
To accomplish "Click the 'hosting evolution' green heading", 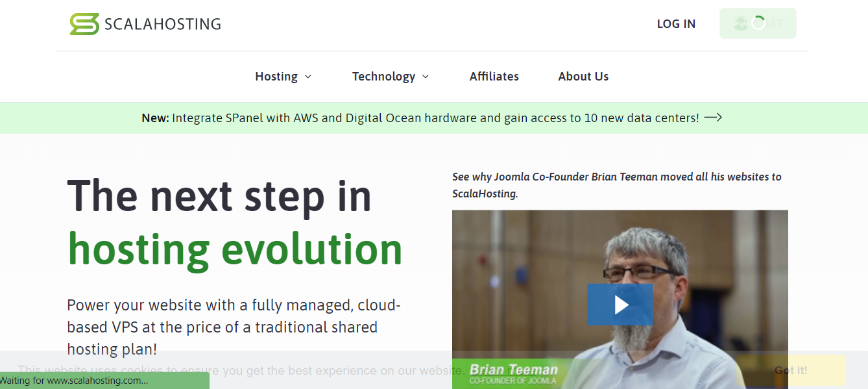I will click(235, 249).
